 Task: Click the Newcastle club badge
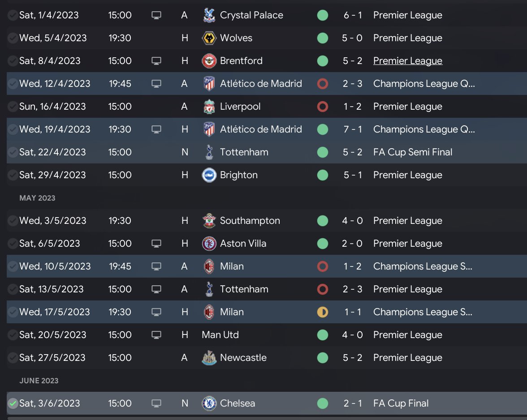tap(209, 358)
